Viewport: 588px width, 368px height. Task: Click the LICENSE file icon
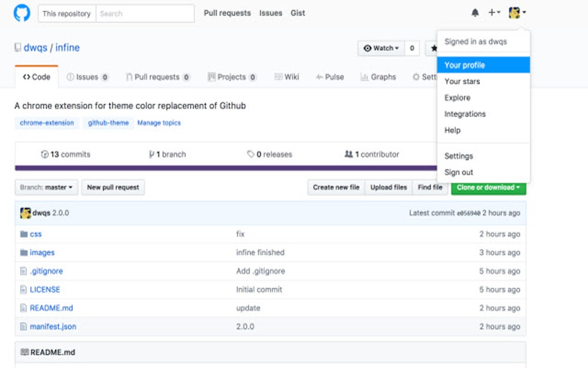coord(24,290)
